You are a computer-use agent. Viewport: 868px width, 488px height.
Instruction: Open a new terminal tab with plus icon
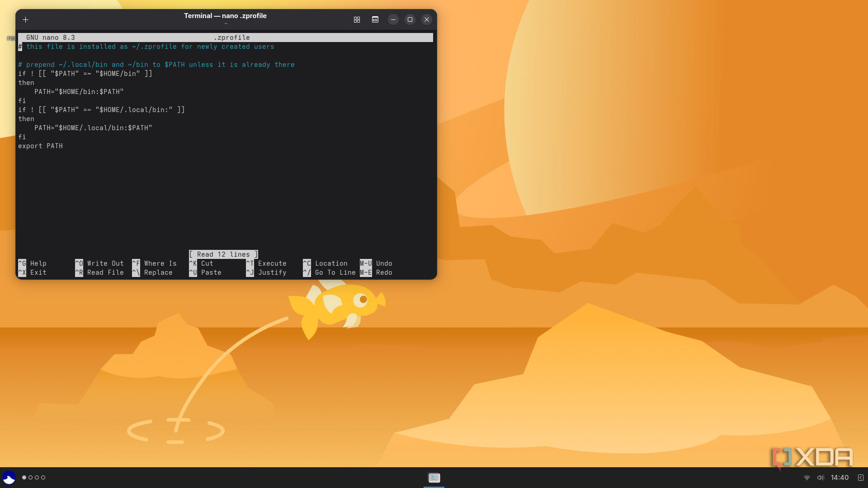[26, 19]
